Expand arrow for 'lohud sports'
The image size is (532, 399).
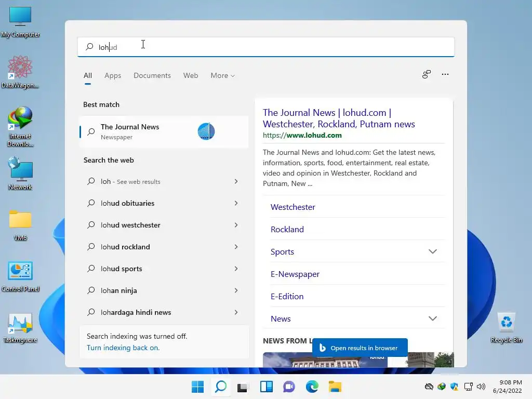click(x=236, y=269)
